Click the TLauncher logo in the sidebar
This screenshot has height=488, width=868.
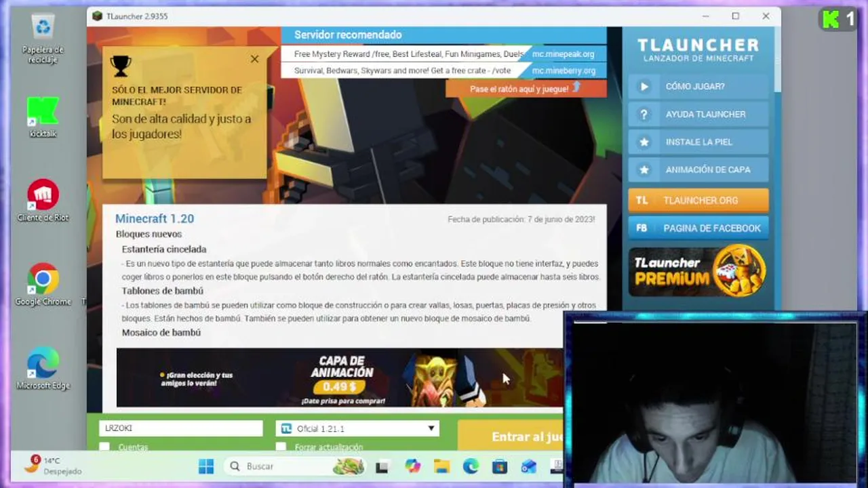click(x=698, y=49)
